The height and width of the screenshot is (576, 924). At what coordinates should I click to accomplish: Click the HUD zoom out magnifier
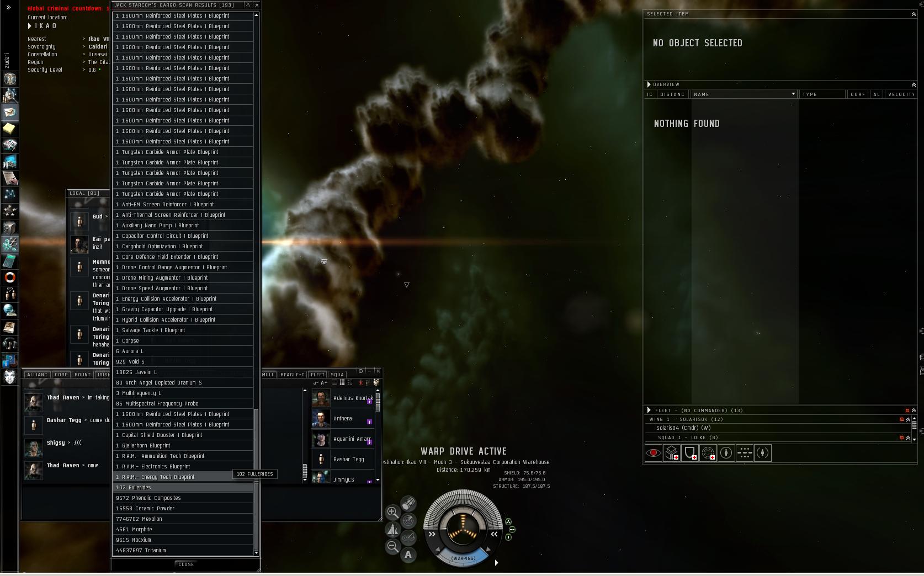coord(392,546)
